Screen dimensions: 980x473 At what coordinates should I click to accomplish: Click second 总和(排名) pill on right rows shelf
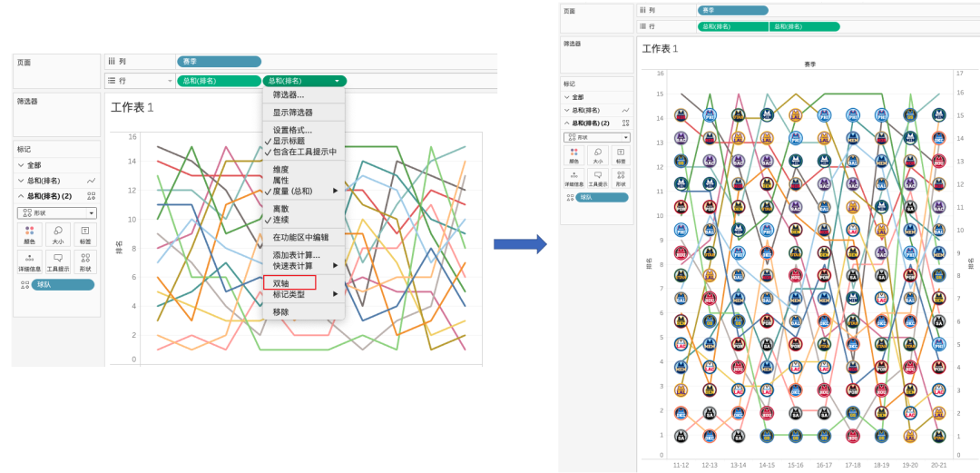tap(804, 26)
